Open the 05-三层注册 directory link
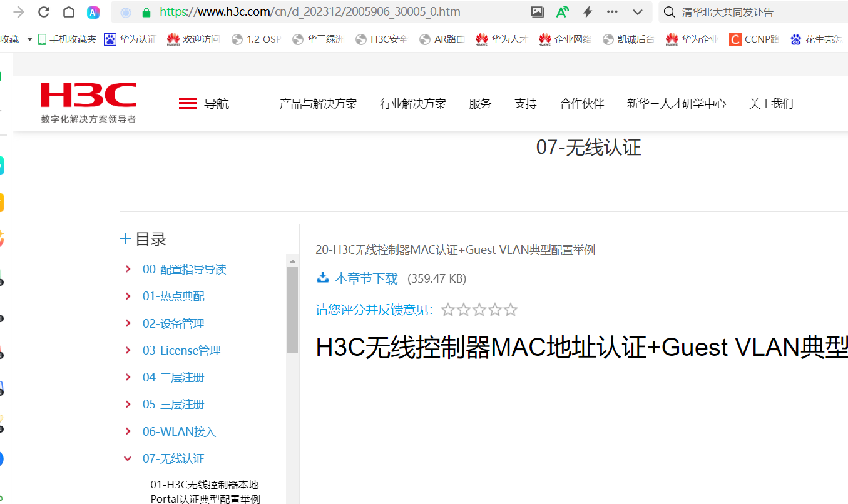This screenshot has height=504, width=848. click(x=173, y=405)
